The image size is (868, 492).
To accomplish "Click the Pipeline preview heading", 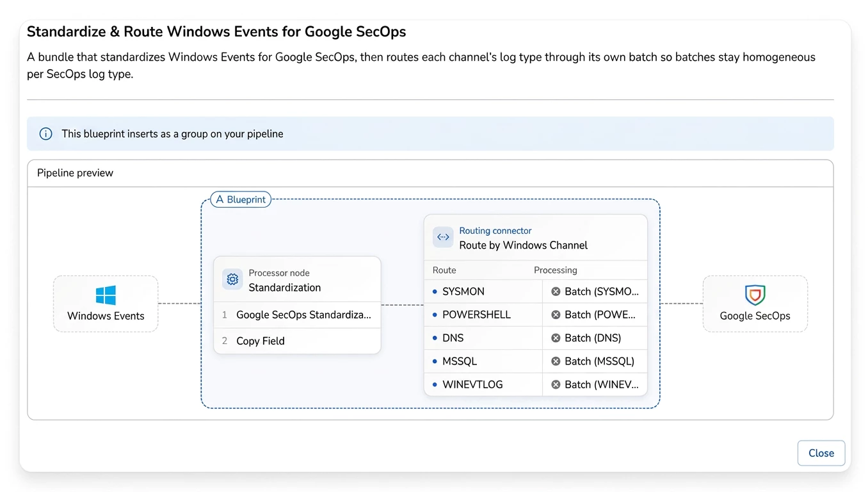I will click(75, 173).
